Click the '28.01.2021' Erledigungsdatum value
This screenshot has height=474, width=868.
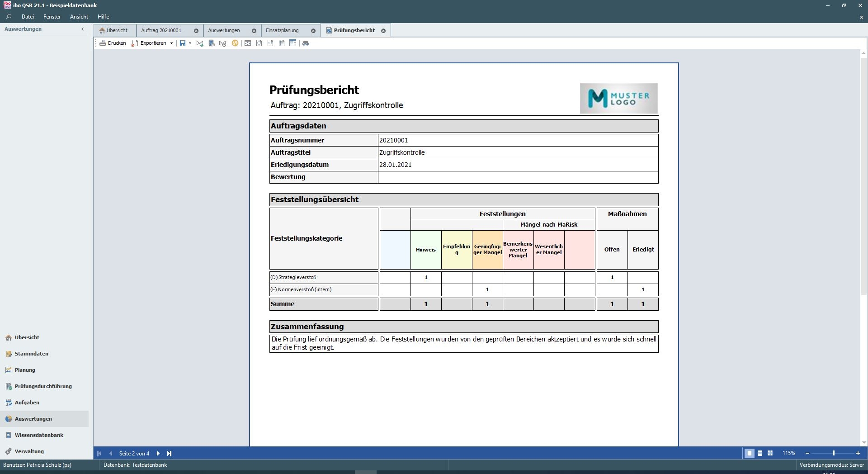pyautogui.click(x=396, y=165)
